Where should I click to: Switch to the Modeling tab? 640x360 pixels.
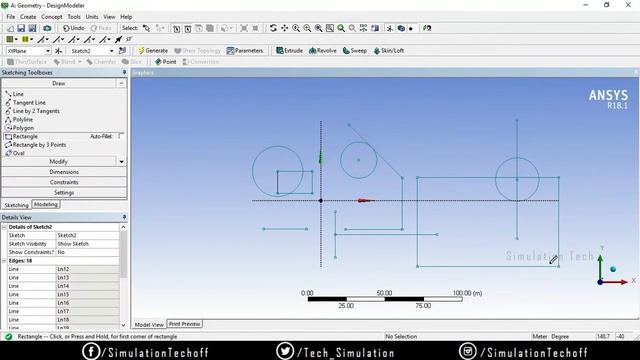click(x=46, y=204)
